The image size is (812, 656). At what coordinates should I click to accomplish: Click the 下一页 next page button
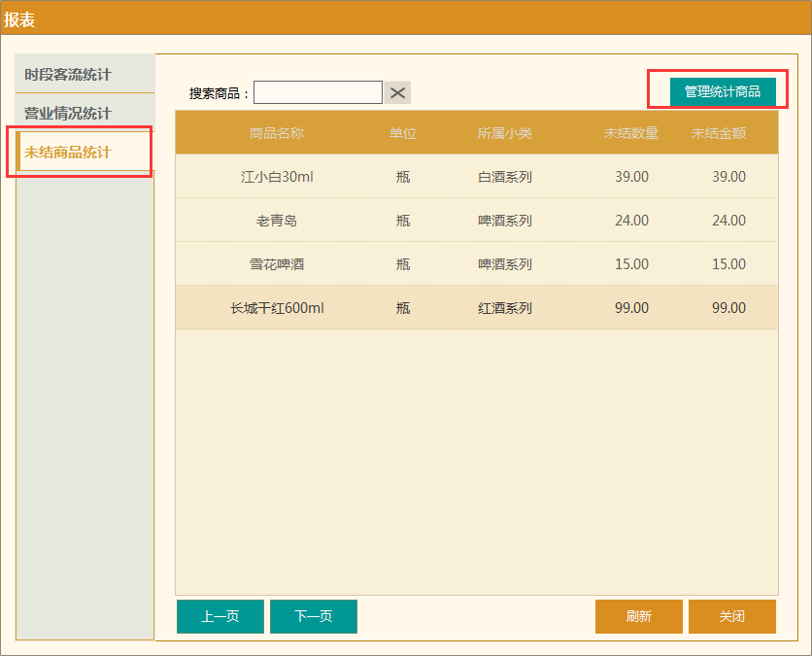pos(313,616)
